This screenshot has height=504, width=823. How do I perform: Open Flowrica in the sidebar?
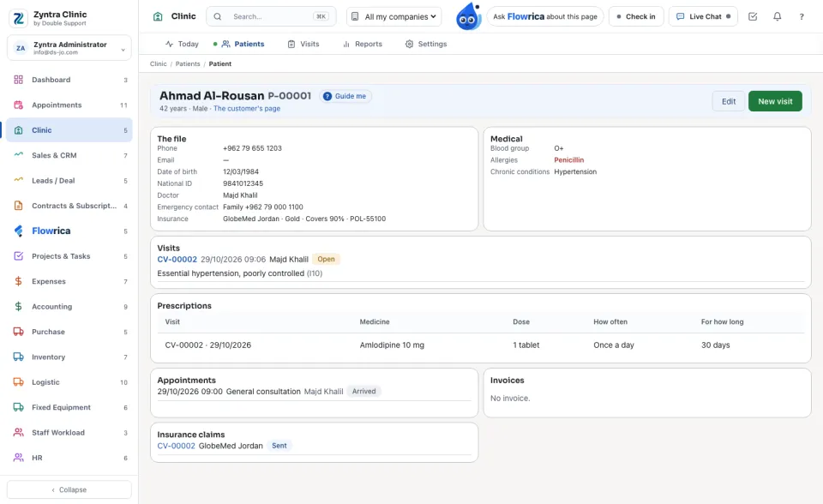click(x=69, y=231)
